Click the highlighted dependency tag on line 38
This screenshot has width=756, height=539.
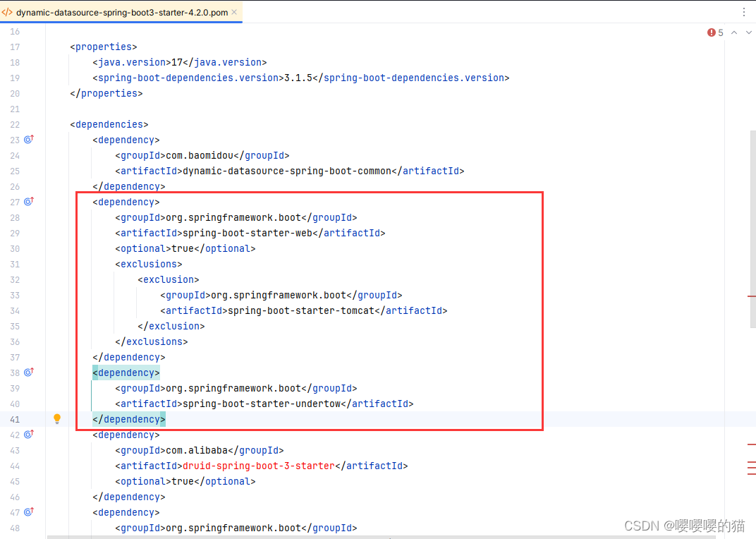126,372
